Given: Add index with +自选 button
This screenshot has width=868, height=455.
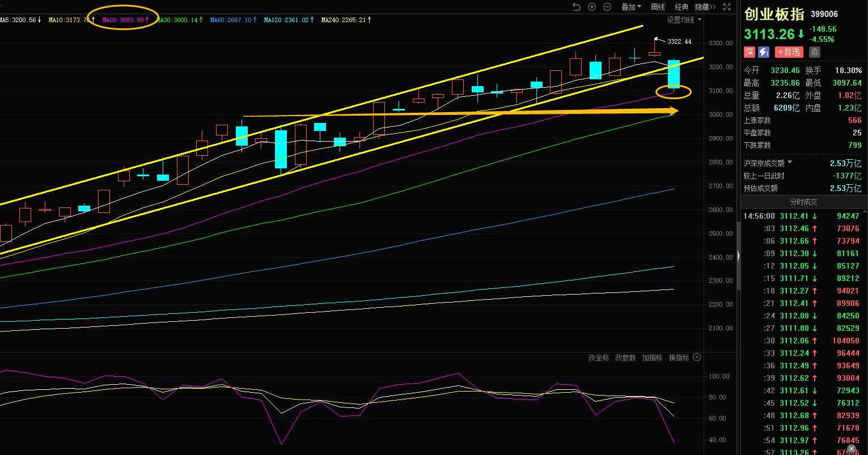Looking at the screenshot, I should (789, 52).
